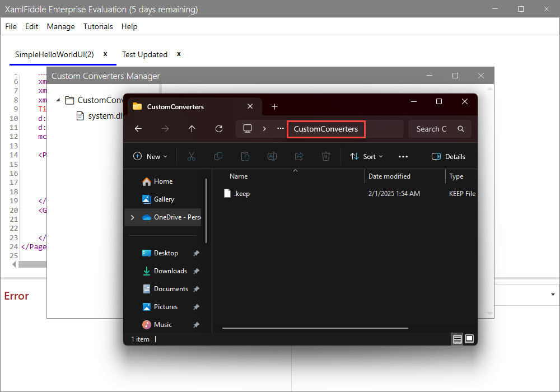
Task: Click the This PC monitor icon in address bar
Action: [248, 129]
